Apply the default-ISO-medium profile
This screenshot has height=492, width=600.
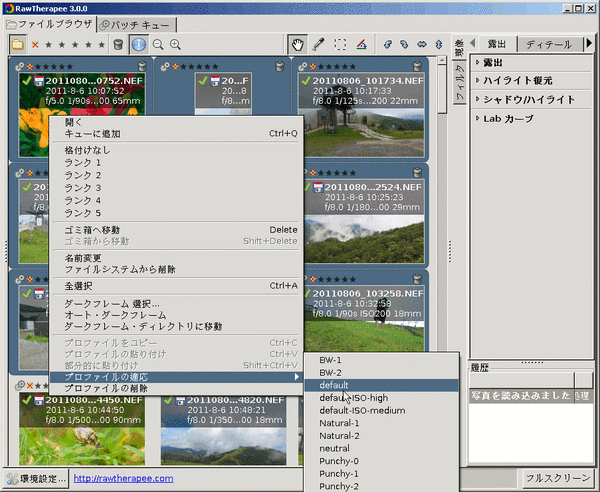pyautogui.click(x=382, y=411)
